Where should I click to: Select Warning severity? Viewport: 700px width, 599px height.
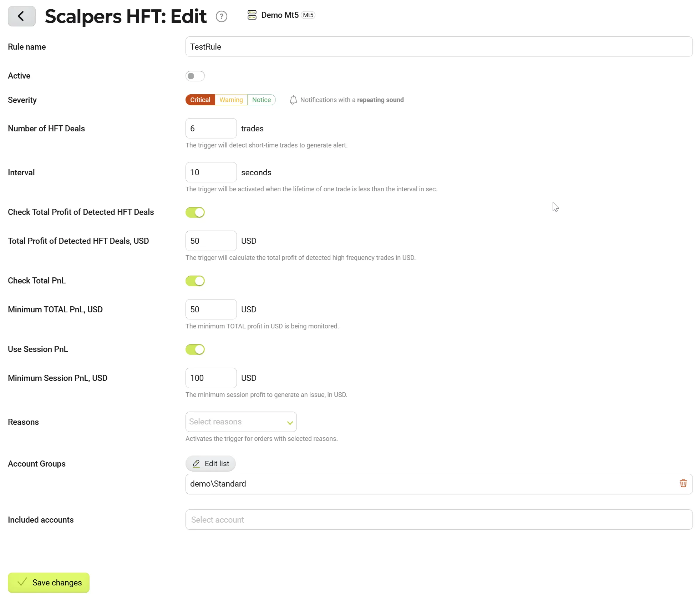231,100
